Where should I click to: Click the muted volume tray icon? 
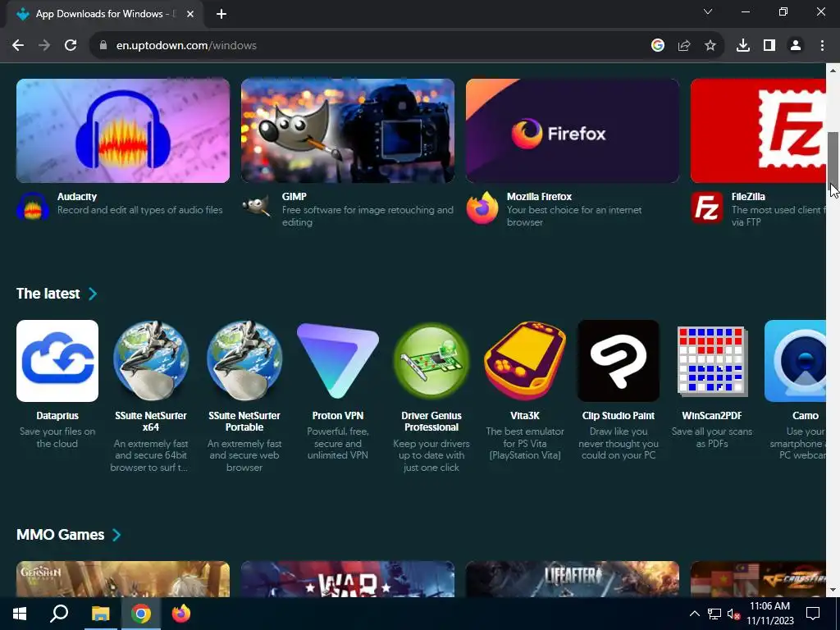tap(733, 614)
